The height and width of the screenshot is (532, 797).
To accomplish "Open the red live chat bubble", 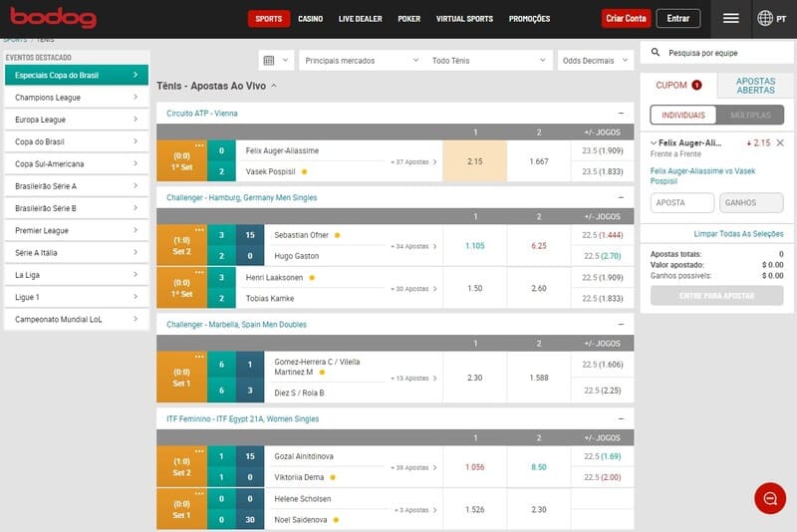I will click(769, 497).
